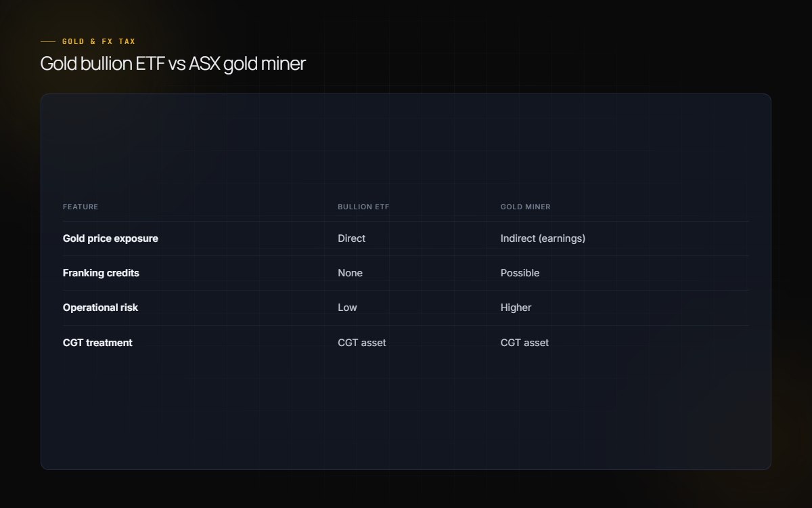812x508 pixels.
Task: Click the 'Gold & FX Tax' section label
Action: (x=99, y=42)
